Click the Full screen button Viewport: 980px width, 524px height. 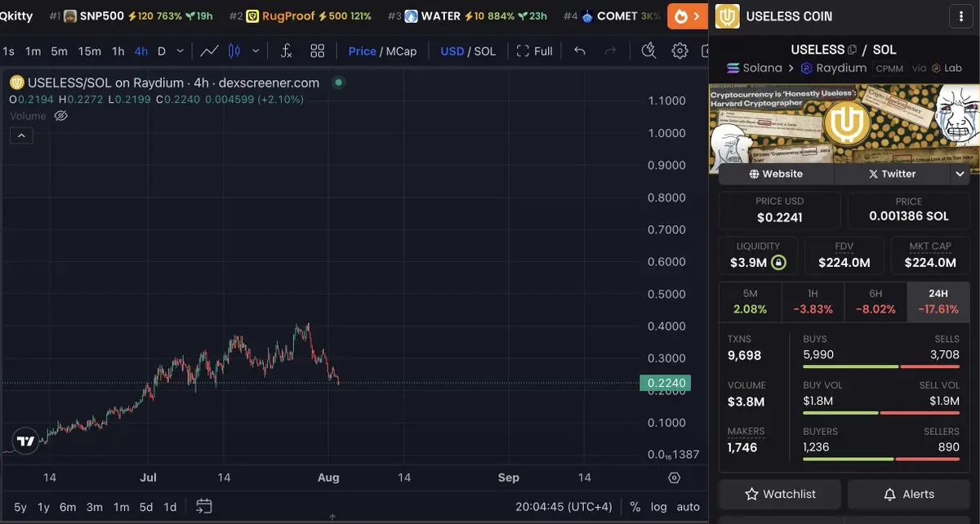[534, 51]
